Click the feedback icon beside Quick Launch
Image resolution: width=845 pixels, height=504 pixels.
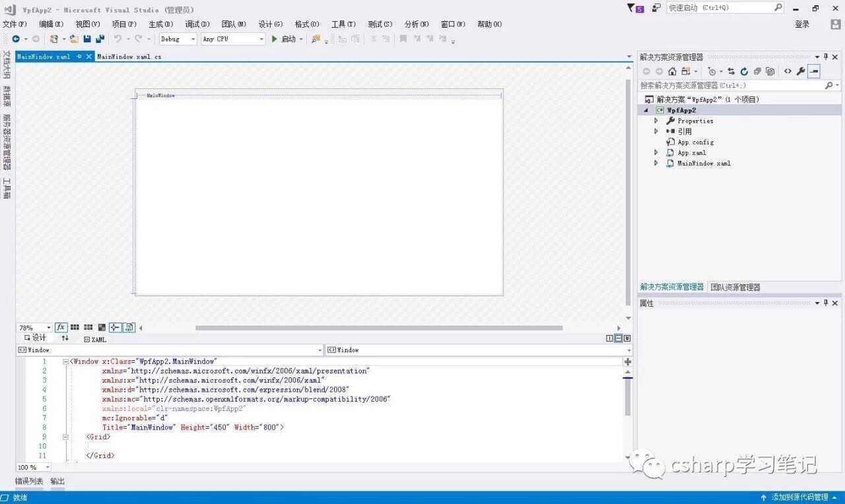656,8
